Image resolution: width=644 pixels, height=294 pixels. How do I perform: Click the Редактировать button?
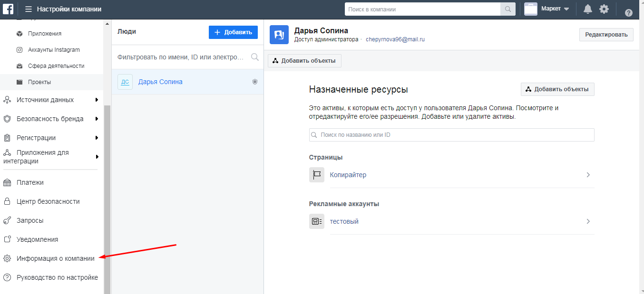[x=606, y=34]
